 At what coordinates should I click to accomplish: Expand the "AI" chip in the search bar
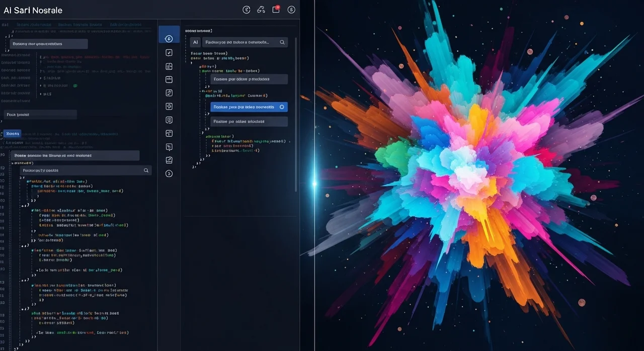click(195, 42)
